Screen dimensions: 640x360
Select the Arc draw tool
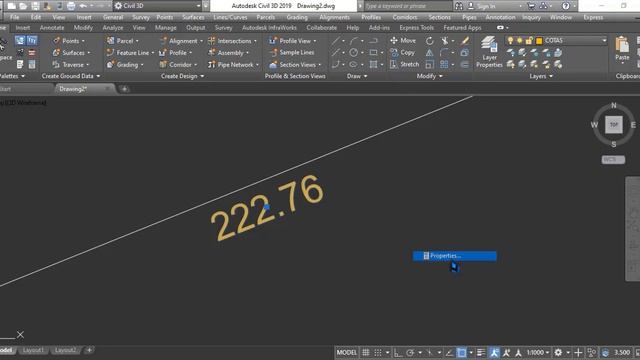tap(354, 41)
